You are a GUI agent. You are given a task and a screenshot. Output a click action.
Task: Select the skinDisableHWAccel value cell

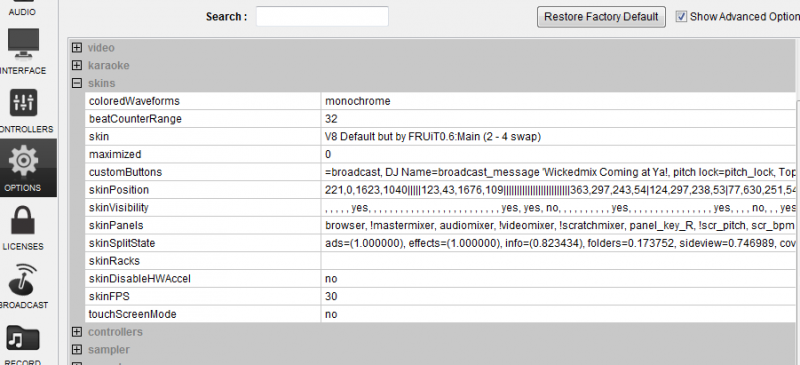click(558, 279)
